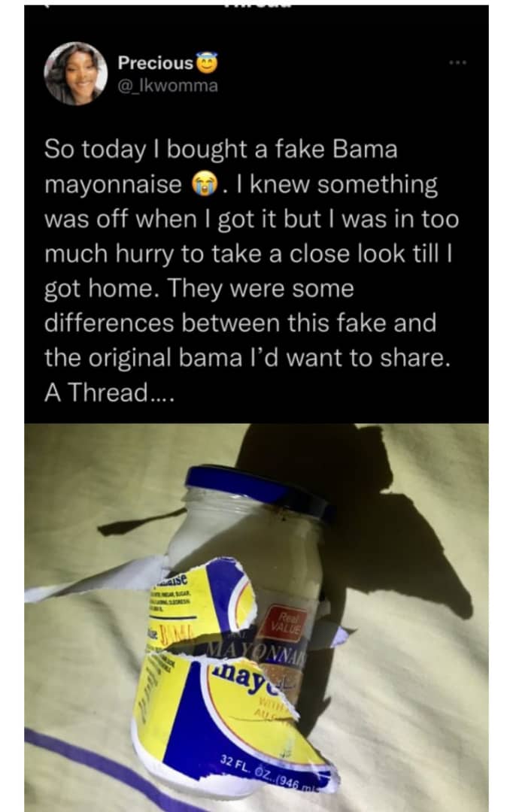
Task: Click the partially hidden Thread header title
Action: pyautogui.click(x=256, y=4)
